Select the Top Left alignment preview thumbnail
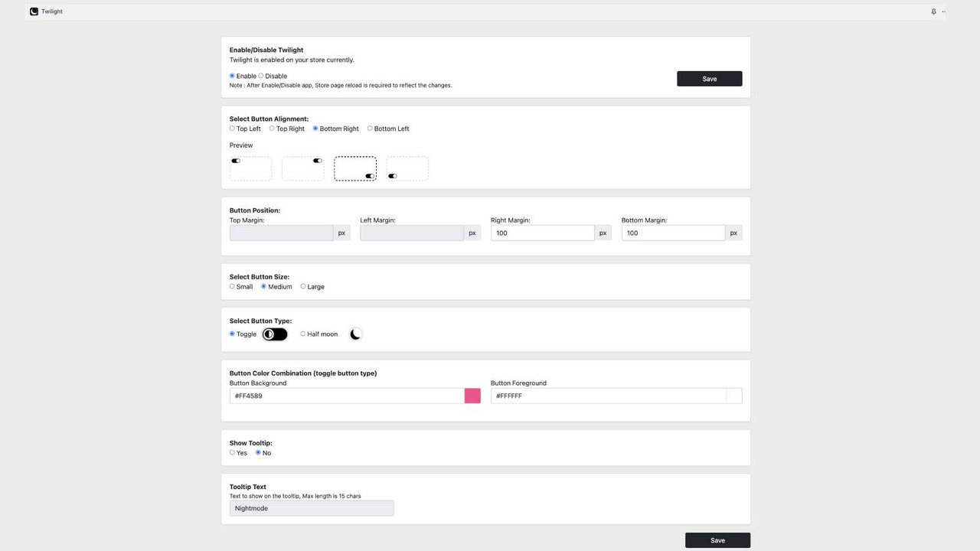 click(x=250, y=168)
